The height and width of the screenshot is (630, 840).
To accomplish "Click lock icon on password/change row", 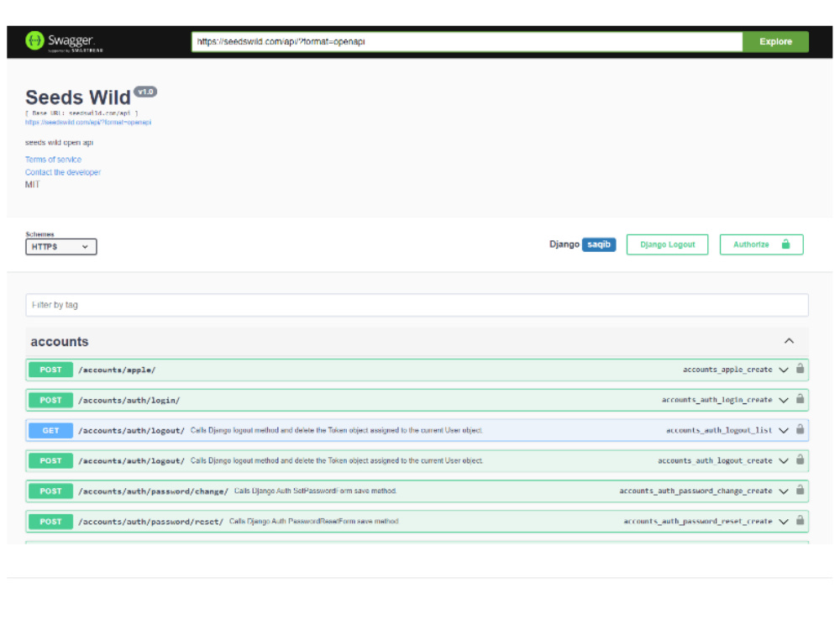I will click(800, 491).
